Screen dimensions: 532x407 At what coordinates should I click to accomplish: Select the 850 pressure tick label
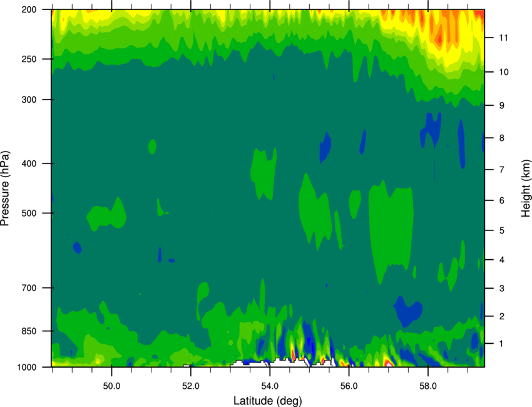[29, 331]
